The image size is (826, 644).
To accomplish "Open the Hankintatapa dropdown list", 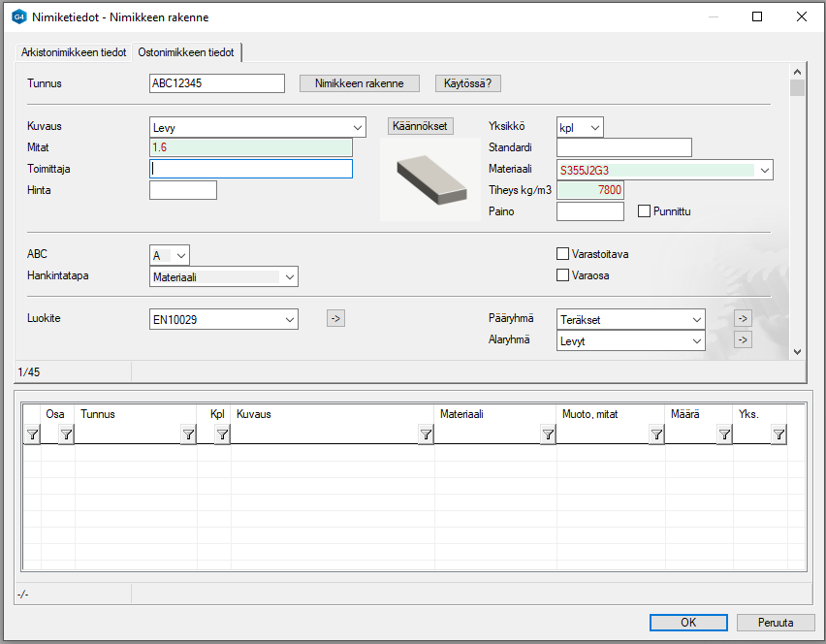I will point(289,277).
